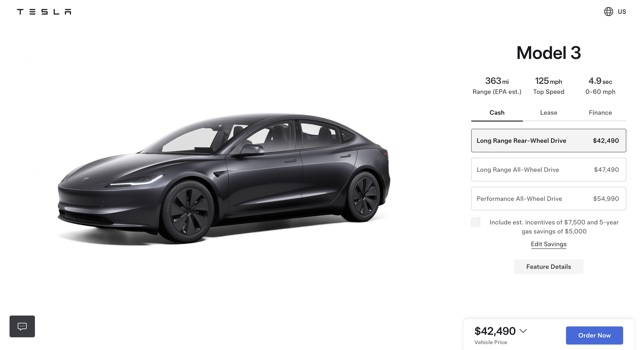Screen dimensions: 644x350
Task: Click the US region label
Action: [x=622, y=12]
